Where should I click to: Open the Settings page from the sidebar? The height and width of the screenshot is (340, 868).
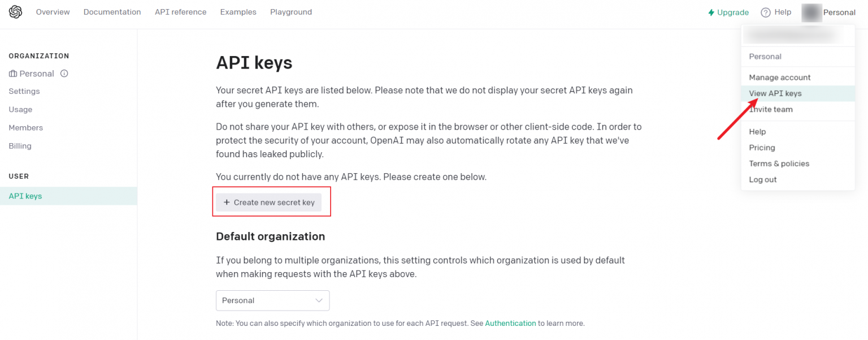(24, 91)
